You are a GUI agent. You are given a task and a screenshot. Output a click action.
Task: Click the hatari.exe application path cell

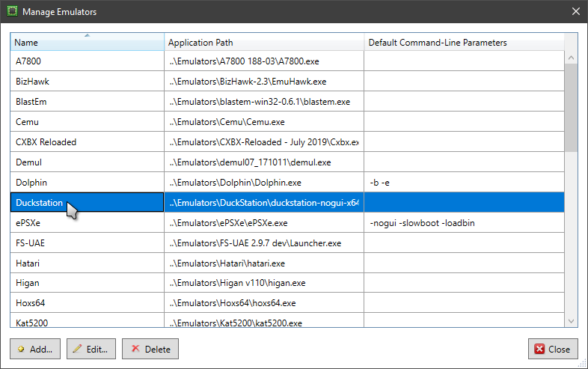(264, 263)
